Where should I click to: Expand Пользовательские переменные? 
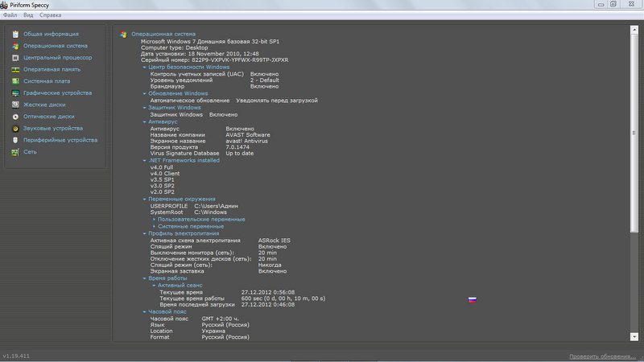tap(154, 220)
